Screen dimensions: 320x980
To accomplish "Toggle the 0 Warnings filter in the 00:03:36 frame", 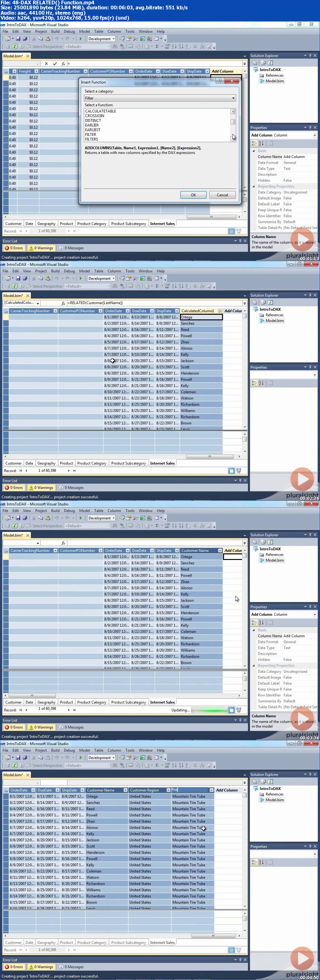I will pyautogui.click(x=41, y=727).
